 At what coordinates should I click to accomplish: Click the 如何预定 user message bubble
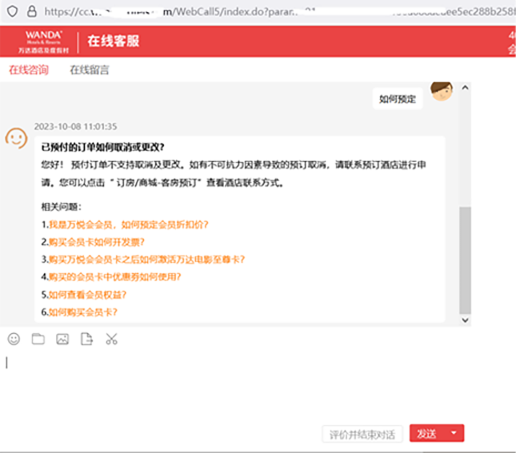(x=398, y=99)
